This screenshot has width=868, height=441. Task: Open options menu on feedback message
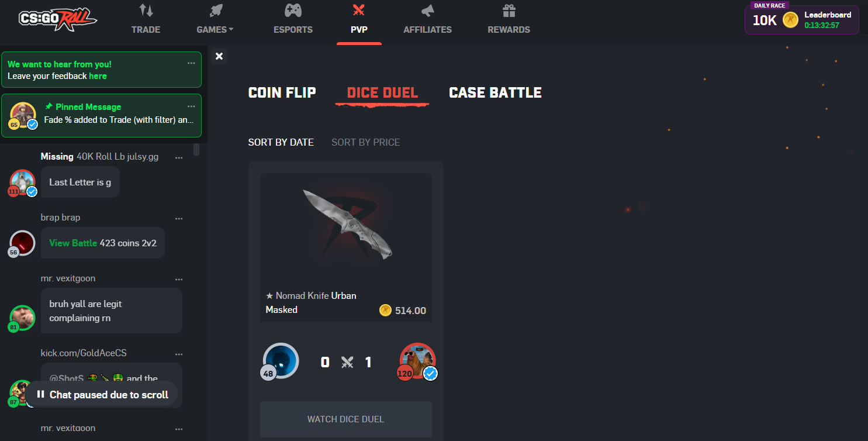(191, 63)
